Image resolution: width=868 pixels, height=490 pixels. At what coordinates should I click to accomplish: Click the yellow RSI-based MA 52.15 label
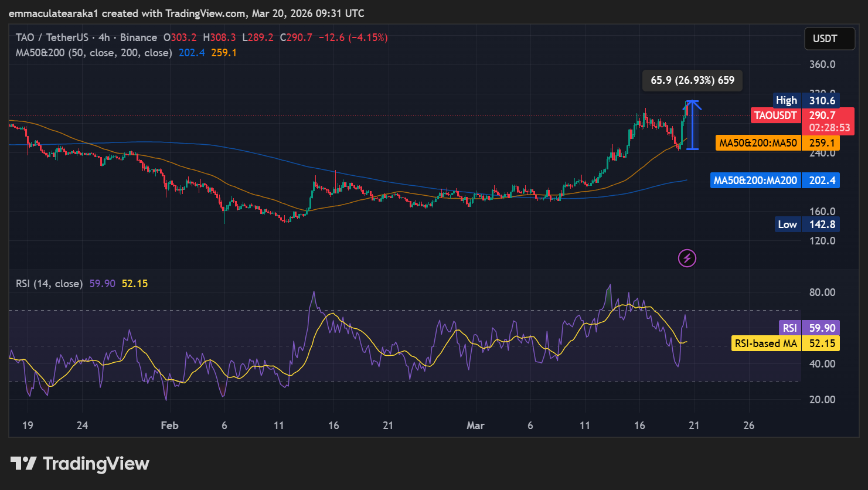pyautogui.click(x=785, y=343)
